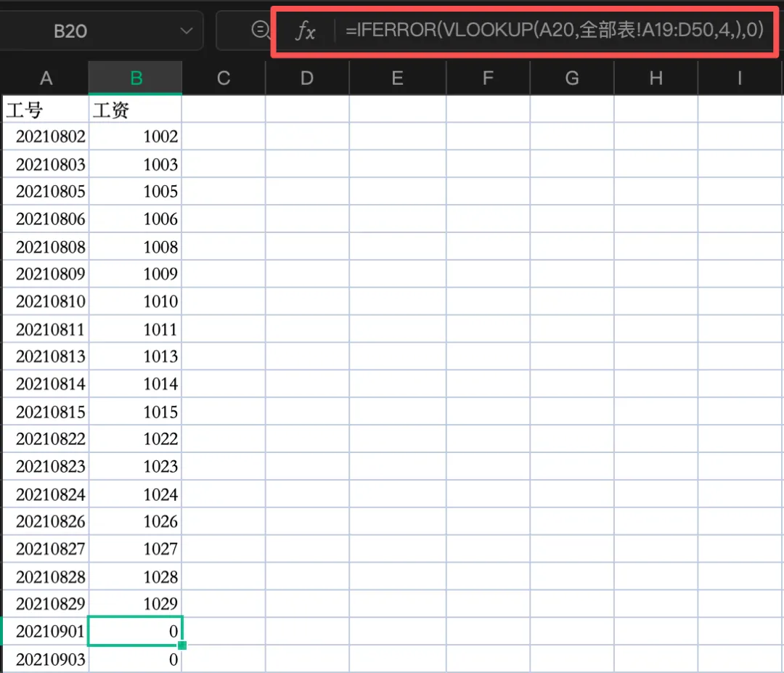The image size is (784, 673).
Task: Click the fx insert function icon
Action: pyautogui.click(x=305, y=30)
